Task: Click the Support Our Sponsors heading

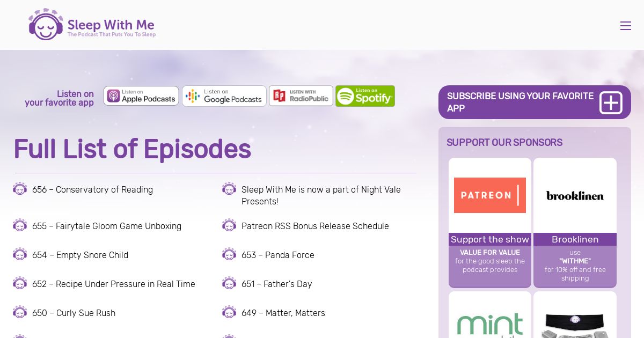Action: click(504, 142)
